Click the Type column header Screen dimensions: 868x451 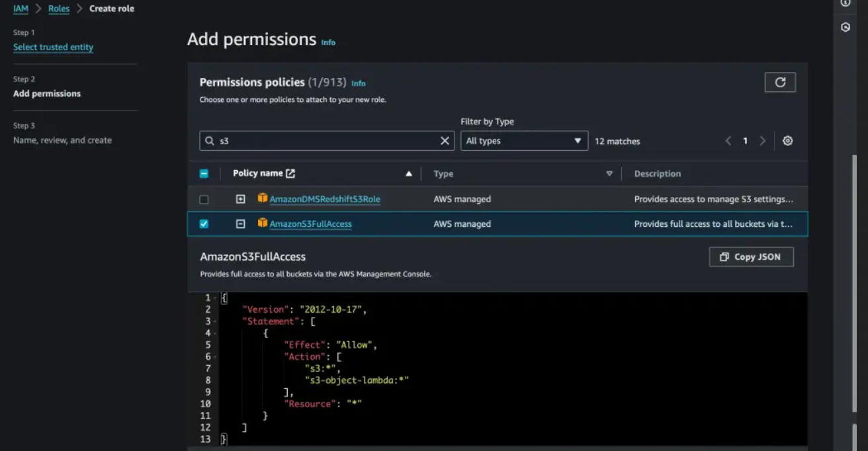point(443,174)
